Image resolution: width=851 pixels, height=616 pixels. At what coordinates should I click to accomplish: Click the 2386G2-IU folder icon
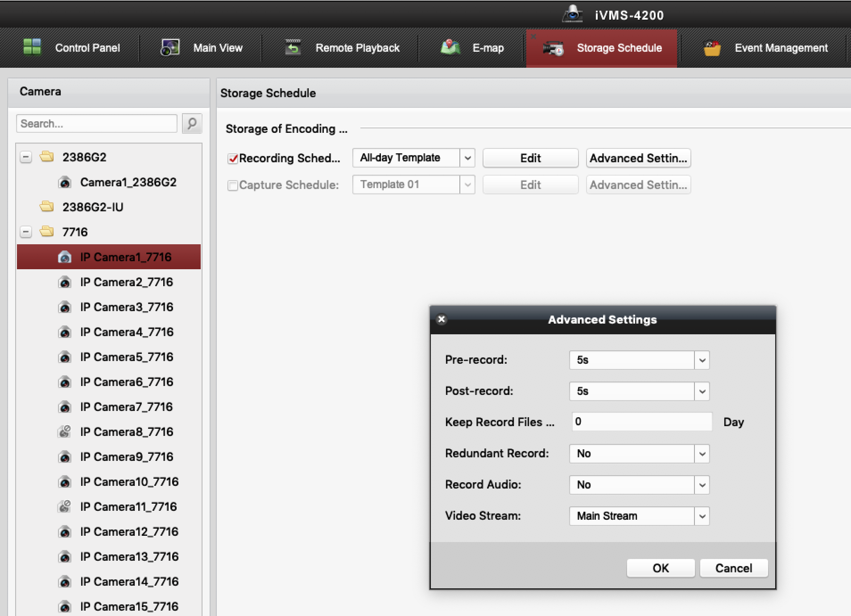[47, 207]
